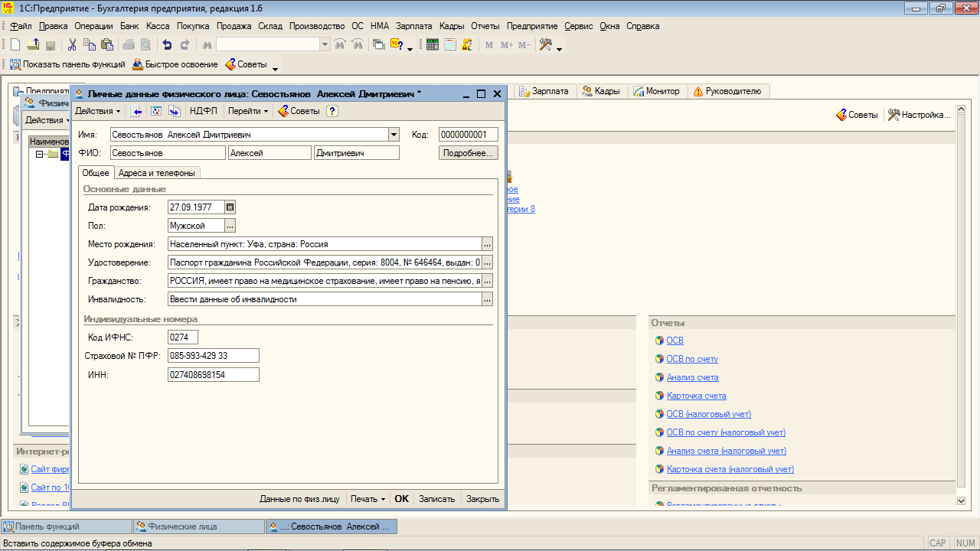
Task: Click the 1C Help icon
Action: click(x=397, y=44)
